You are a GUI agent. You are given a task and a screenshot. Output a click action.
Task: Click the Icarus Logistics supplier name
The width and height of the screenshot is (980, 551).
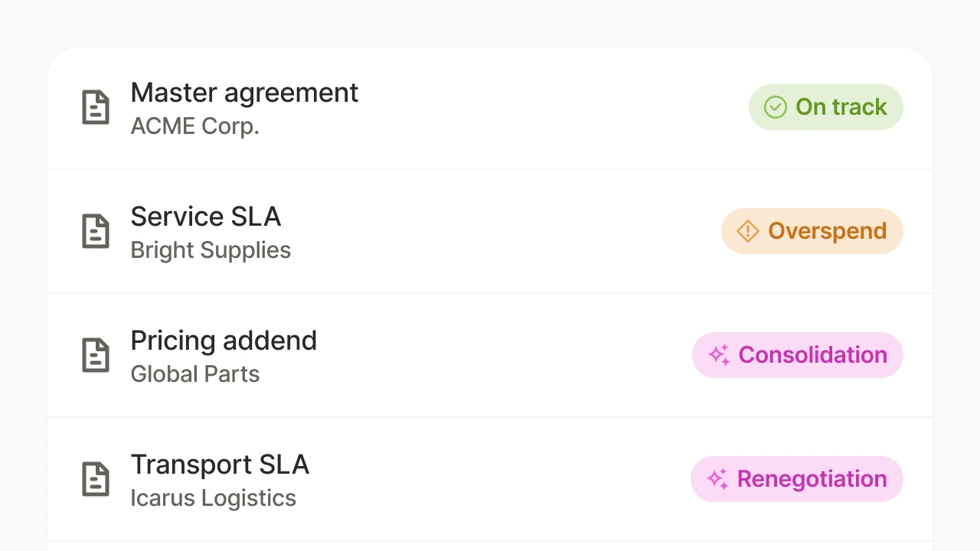(213, 498)
